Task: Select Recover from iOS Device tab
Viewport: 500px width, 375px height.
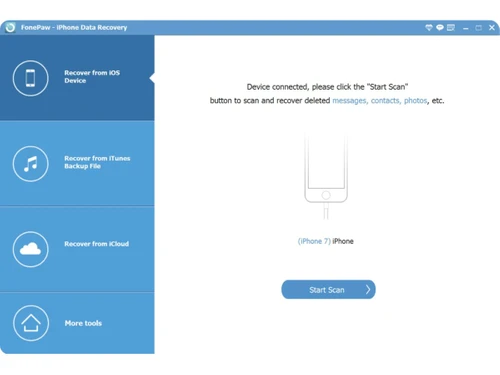Action: (x=77, y=78)
